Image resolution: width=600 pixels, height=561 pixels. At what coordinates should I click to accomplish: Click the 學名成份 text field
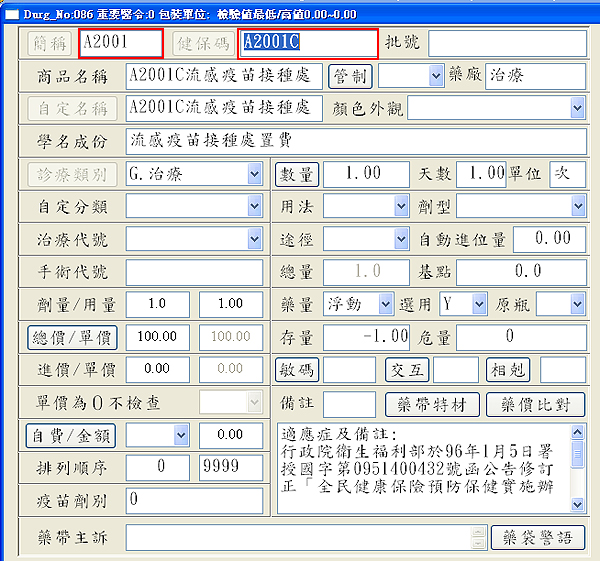point(355,140)
